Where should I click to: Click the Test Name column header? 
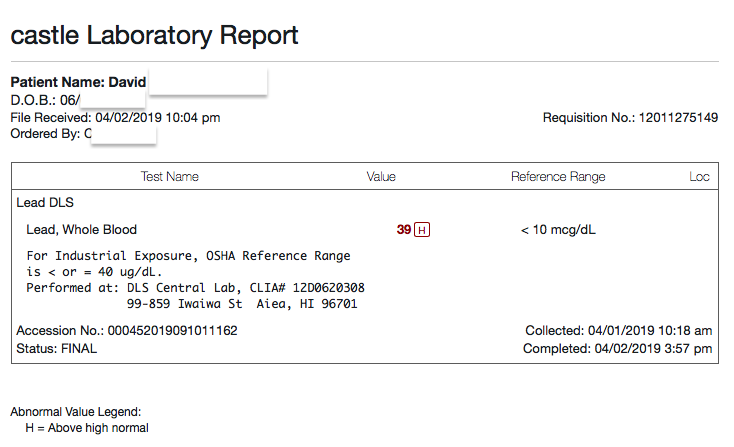pyautogui.click(x=169, y=176)
